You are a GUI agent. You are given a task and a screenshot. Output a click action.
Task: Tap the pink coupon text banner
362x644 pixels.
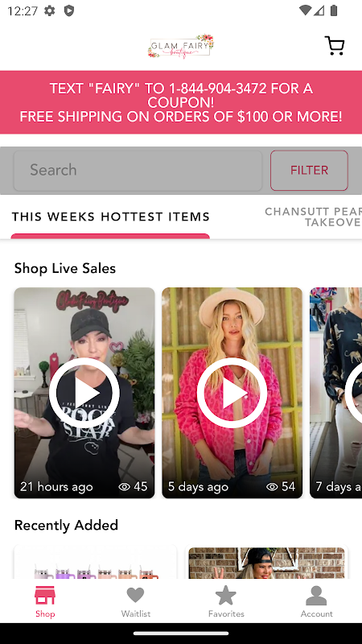coord(181,102)
